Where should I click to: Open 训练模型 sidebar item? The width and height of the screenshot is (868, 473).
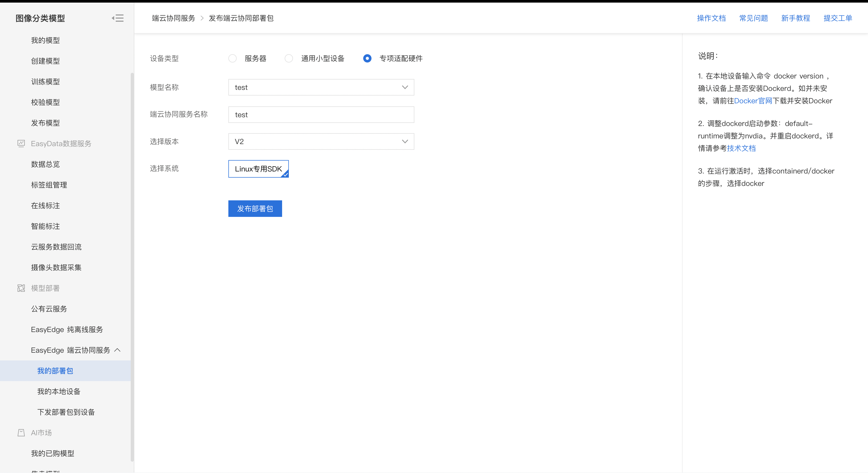click(x=45, y=82)
